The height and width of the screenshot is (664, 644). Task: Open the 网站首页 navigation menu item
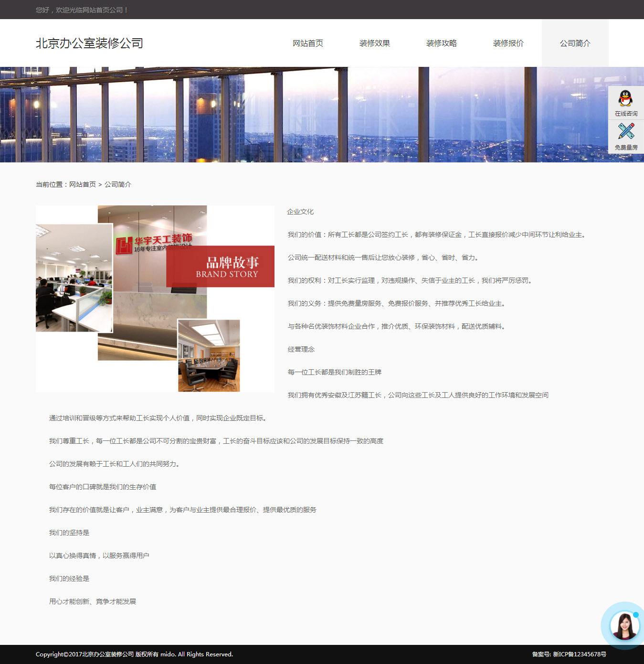[308, 43]
